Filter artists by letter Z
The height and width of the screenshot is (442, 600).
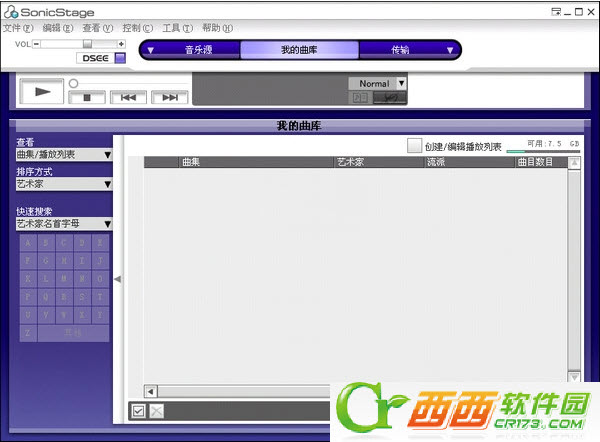[x=28, y=333]
